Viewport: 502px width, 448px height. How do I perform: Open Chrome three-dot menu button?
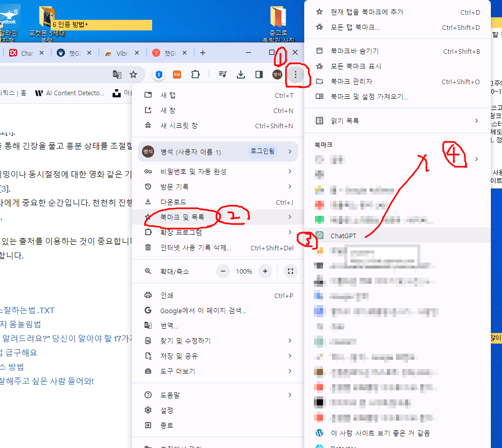(295, 75)
